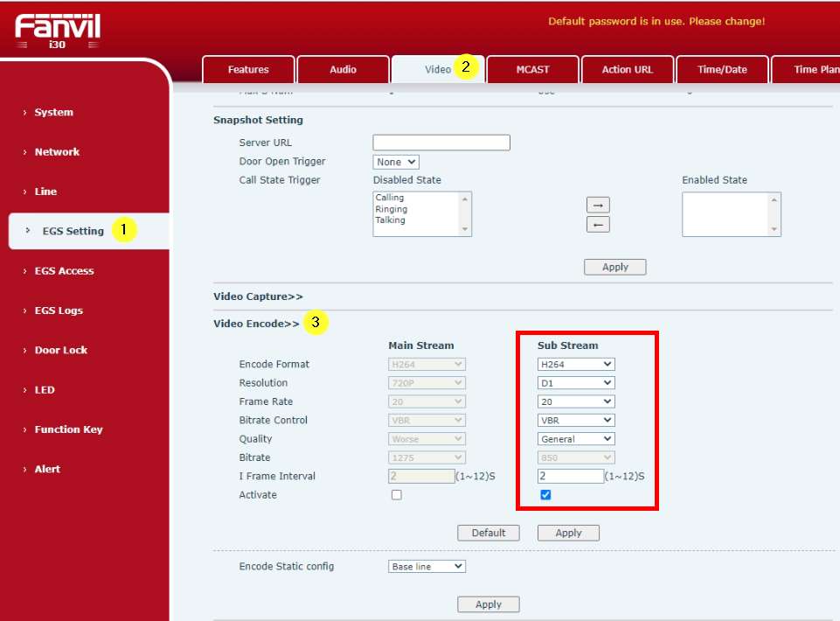The width and height of the screenshot is (840, 621).
Task: Open the Time/Date tab
Action: click(722, 70)
